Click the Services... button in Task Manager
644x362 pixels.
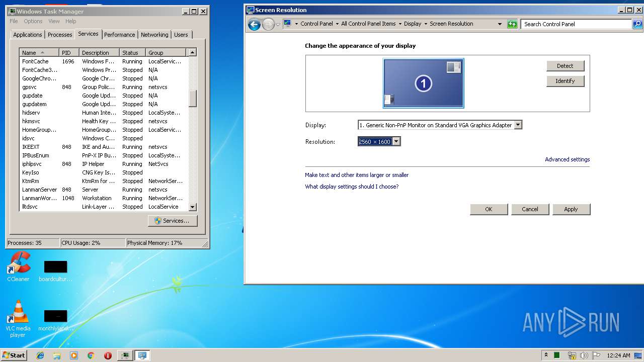click(x=173, y=221)
